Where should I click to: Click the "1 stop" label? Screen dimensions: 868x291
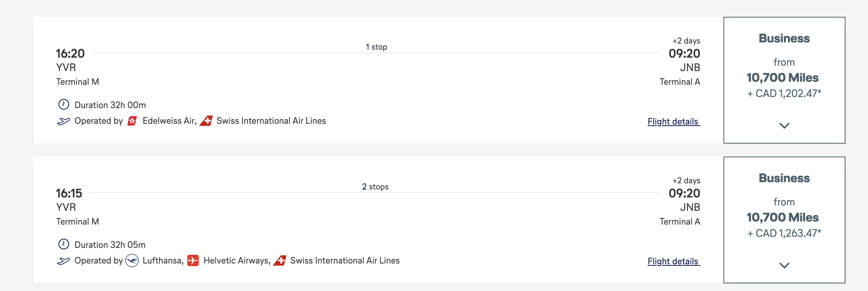376,47
